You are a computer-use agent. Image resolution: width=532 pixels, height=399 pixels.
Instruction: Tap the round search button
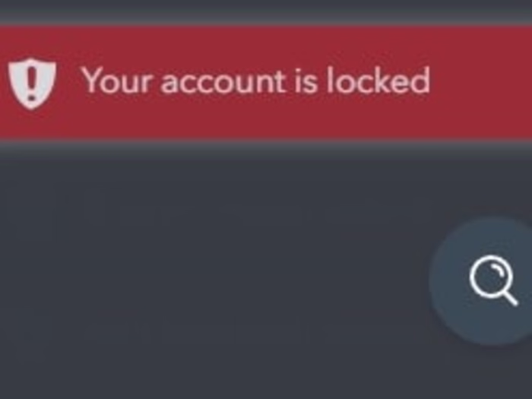tap(481, 281)
